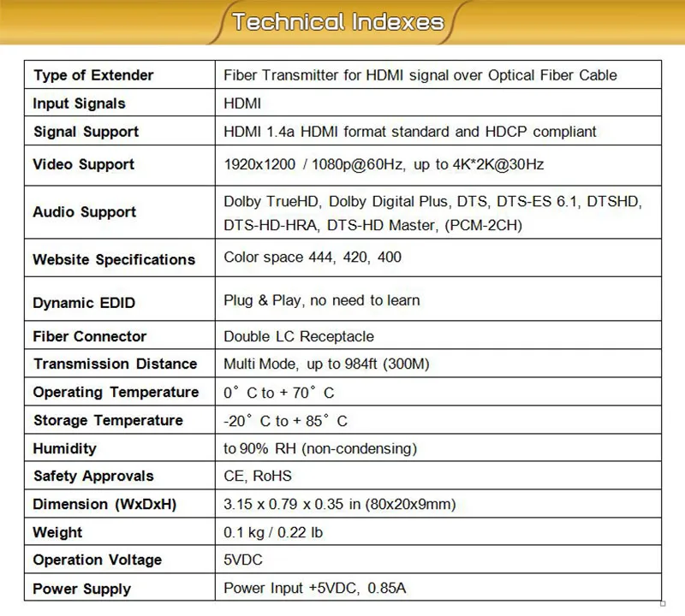
Task: Click the 'HDMI' value for Input Signals
Action: [x=242, y=104]
